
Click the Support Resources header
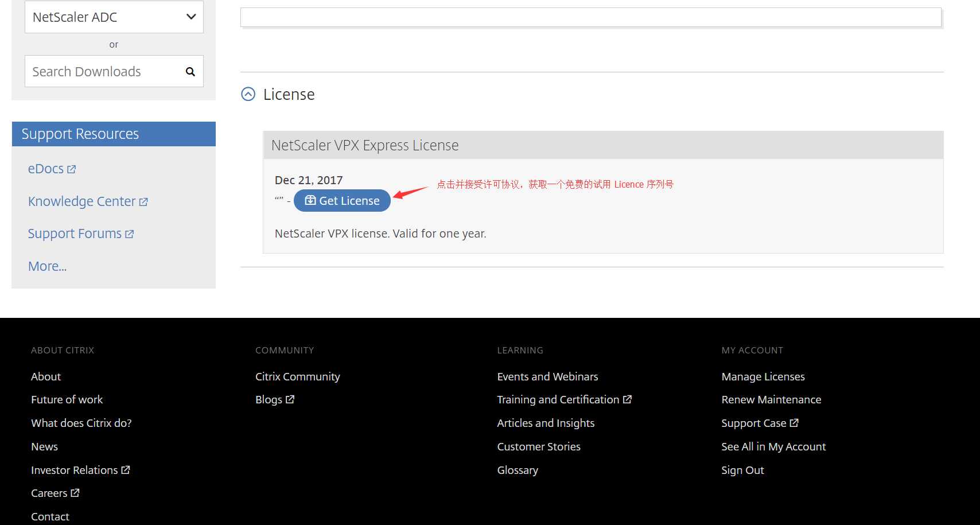(x=114, y=134)
